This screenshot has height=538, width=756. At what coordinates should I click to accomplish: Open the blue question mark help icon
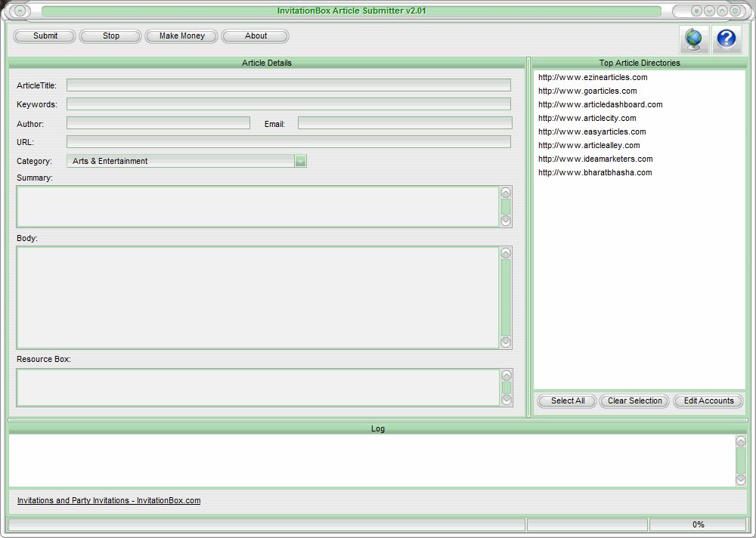click(x=726, y=39)
